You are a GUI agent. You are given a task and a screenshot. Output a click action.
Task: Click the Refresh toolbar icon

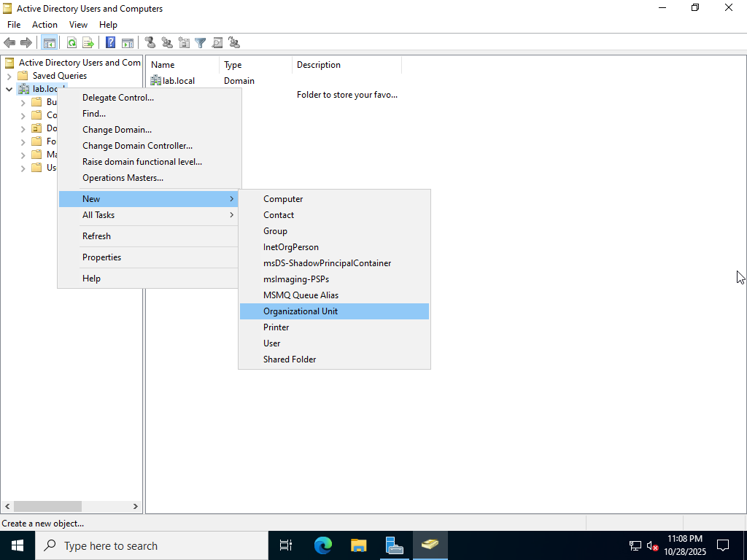(71, 42)
